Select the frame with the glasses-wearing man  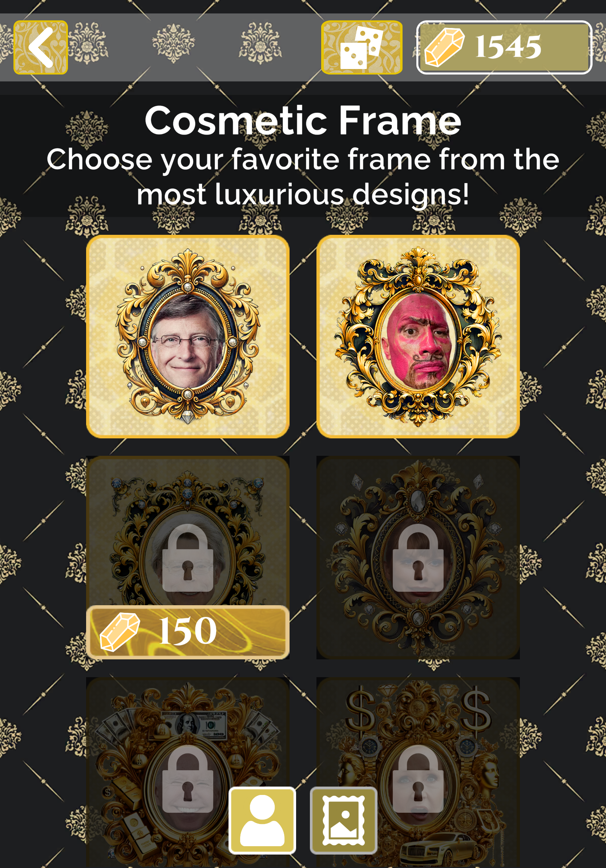(x=188, y=337)
